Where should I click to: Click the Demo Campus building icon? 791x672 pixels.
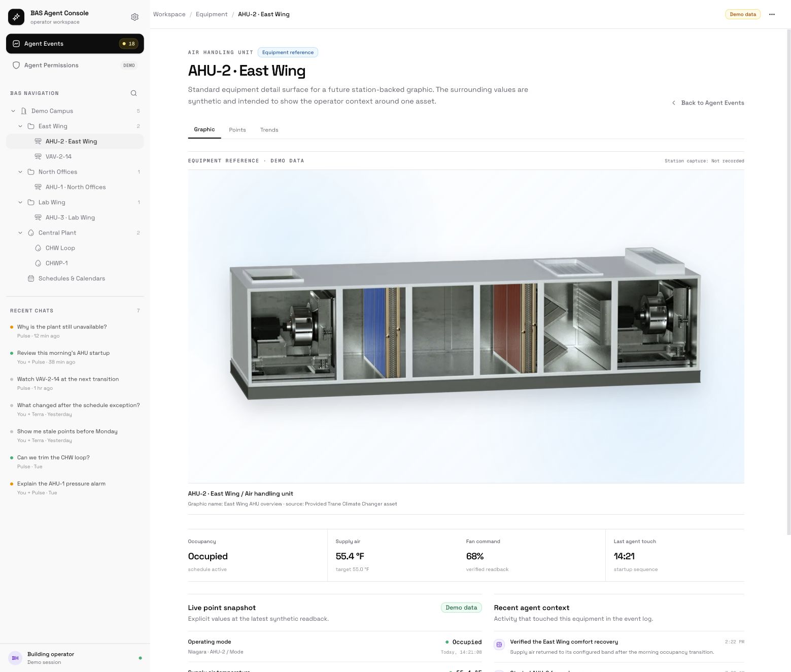pos(23,111)
